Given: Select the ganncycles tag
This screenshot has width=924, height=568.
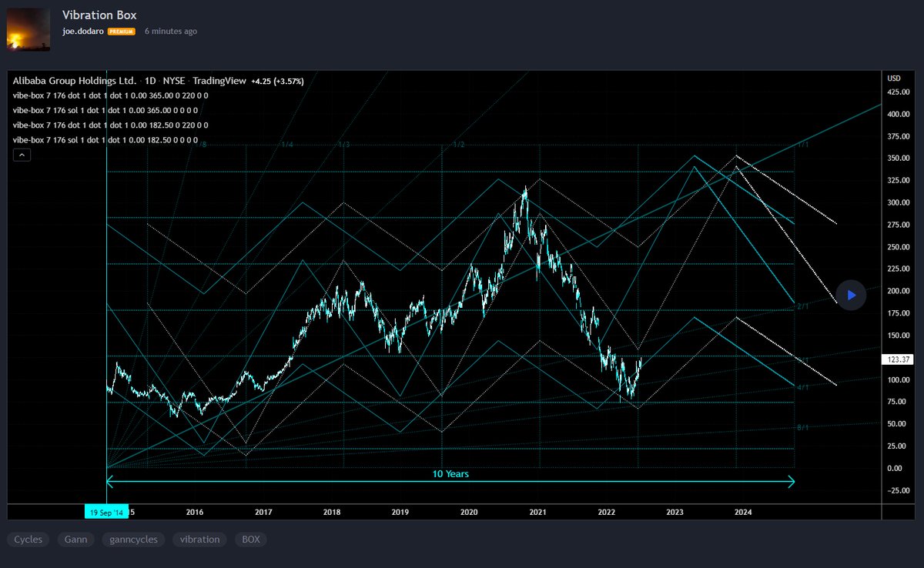Looking at the screenshot, I should (133, 540).
